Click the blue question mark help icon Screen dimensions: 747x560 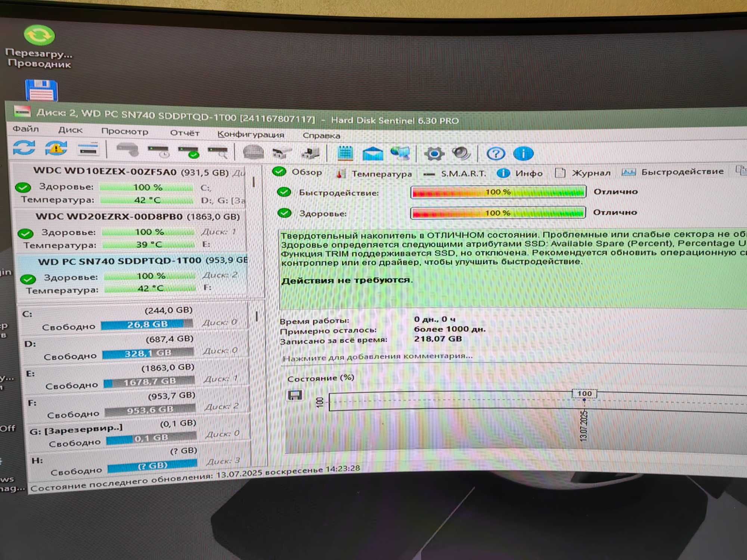496,153
